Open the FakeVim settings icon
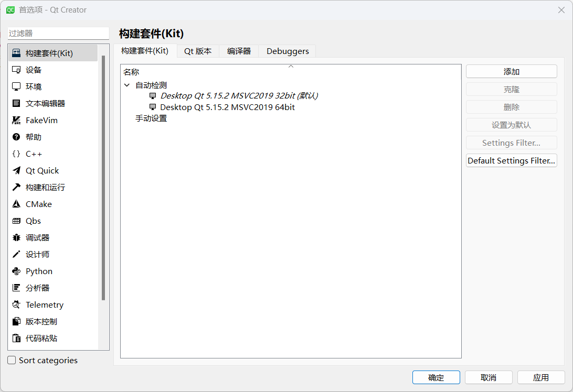The width and height of the screenshot is (573, 392). point(16,120)
